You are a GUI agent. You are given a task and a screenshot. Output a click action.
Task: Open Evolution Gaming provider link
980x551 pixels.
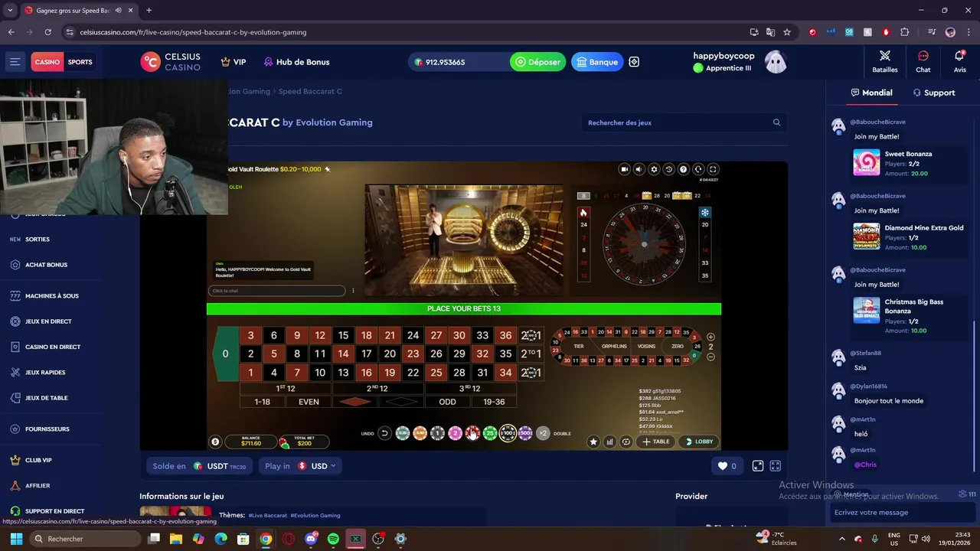(334, 122)
